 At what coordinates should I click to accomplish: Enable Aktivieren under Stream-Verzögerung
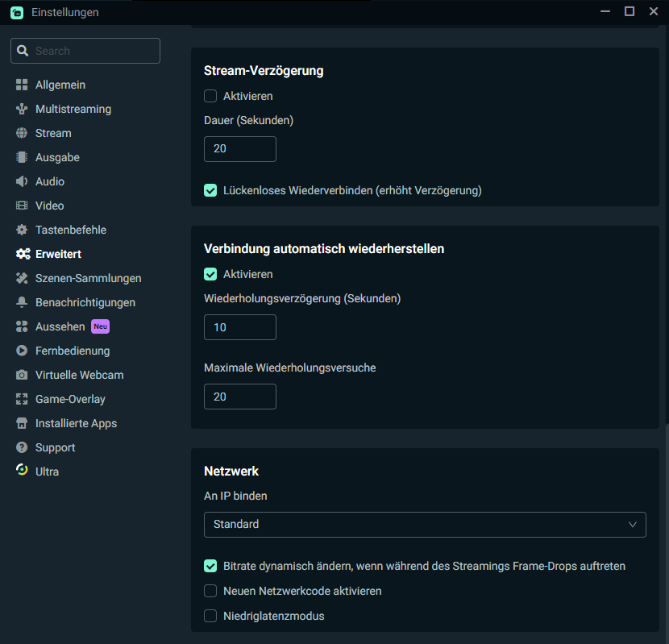[210, 95]
